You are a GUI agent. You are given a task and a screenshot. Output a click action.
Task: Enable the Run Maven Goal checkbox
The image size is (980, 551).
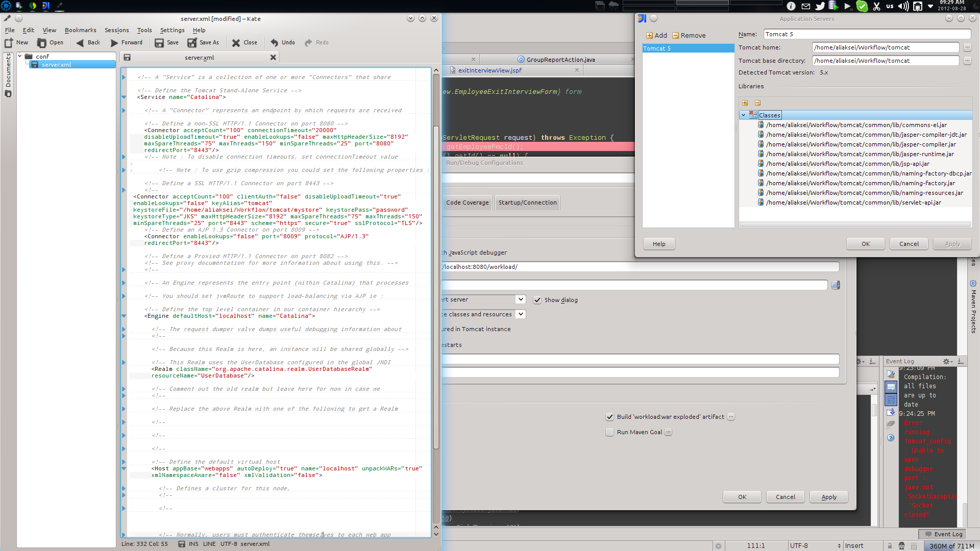609,432
